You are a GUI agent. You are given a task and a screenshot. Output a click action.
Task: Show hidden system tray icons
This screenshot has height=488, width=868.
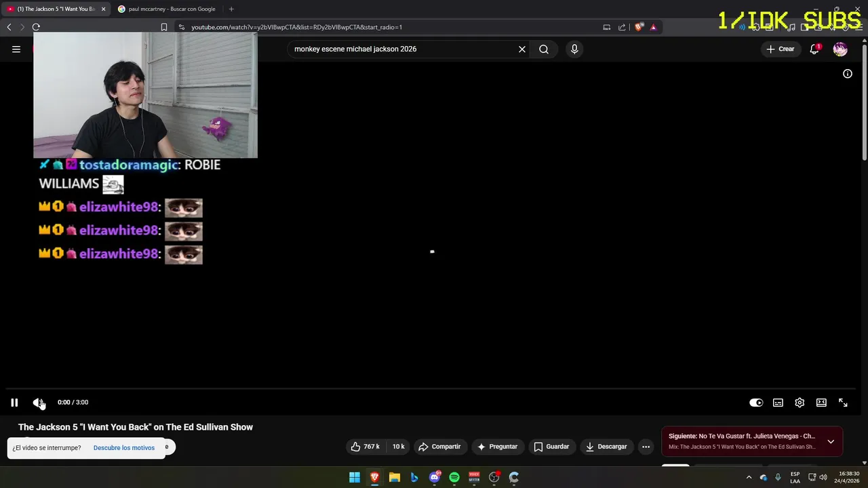point(749,477)
